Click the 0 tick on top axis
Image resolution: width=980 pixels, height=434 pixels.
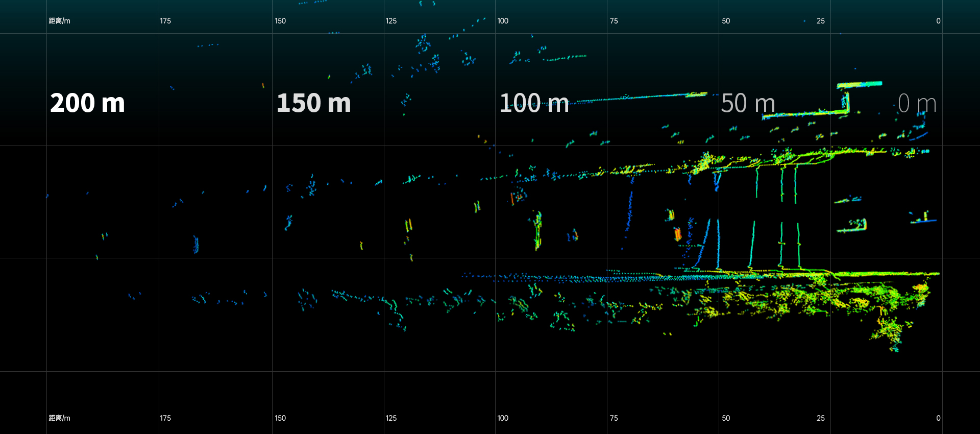click(x=938, y=21)
